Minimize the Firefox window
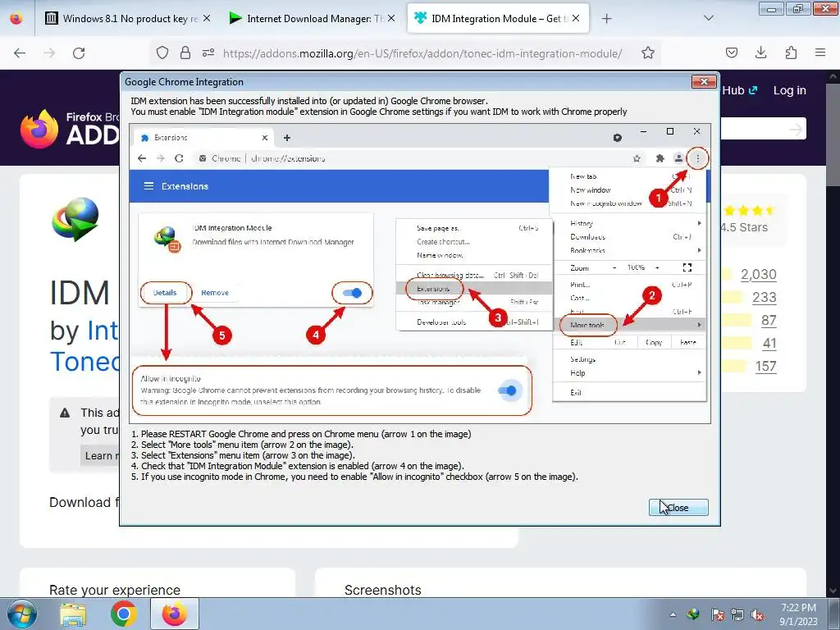This screenshot has width=840, height=630. (771, 9)
